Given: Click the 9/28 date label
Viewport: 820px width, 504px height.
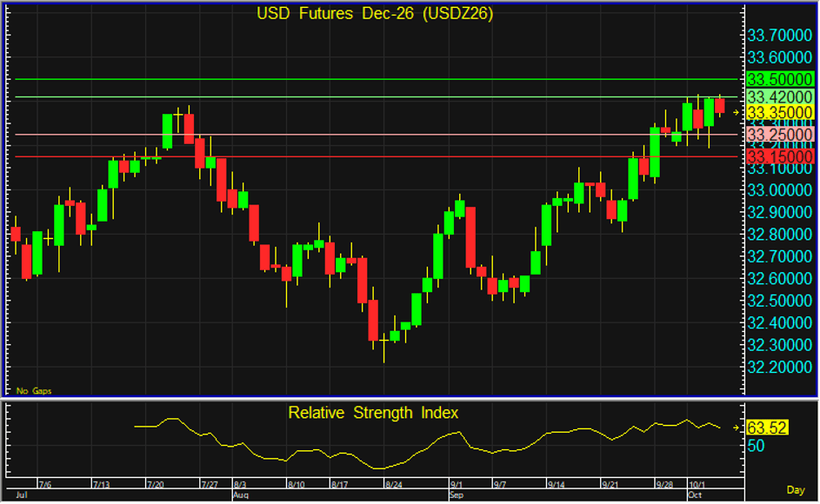Looking at the screenshot, I should click(x=664, y=485).
